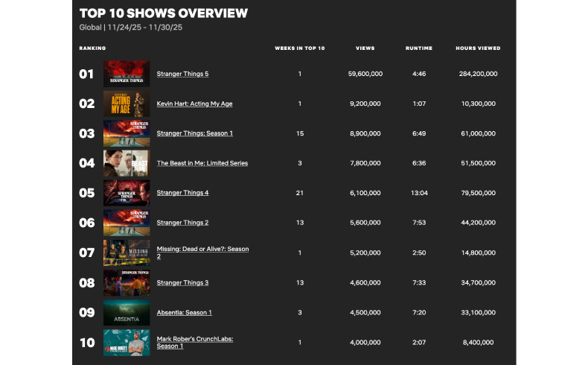Click The Beast in Me thumbnail image
The image size is (588, 365).
[127, 163]
